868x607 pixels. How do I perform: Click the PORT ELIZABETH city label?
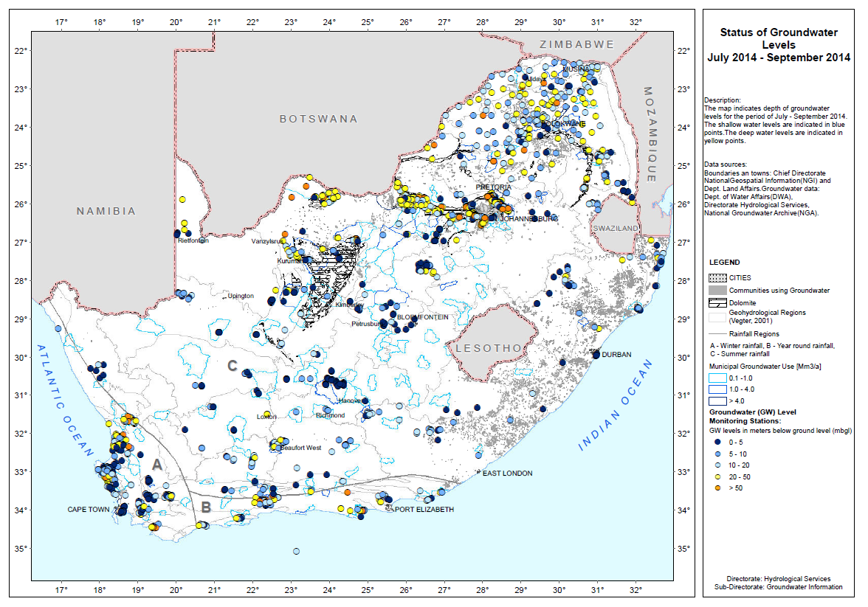coord(424,509)
